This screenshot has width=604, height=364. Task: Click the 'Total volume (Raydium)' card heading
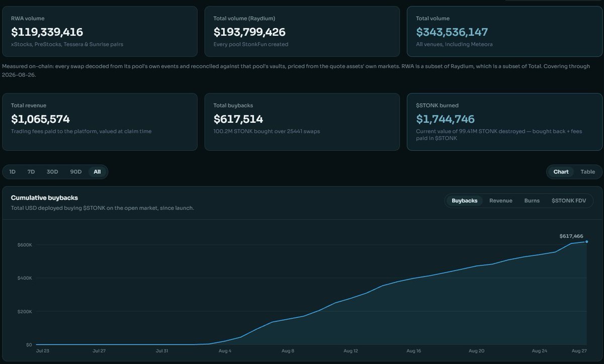(244, 19)
